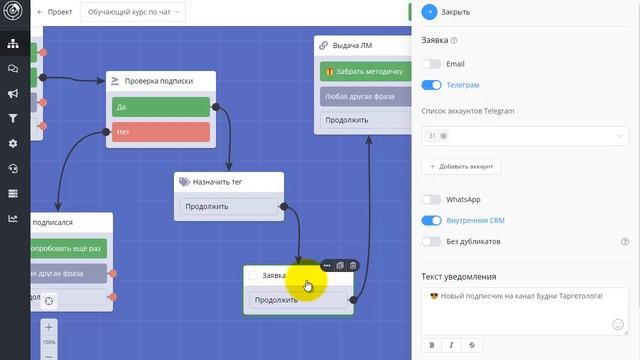Go back to Проект

click(55, 12)
